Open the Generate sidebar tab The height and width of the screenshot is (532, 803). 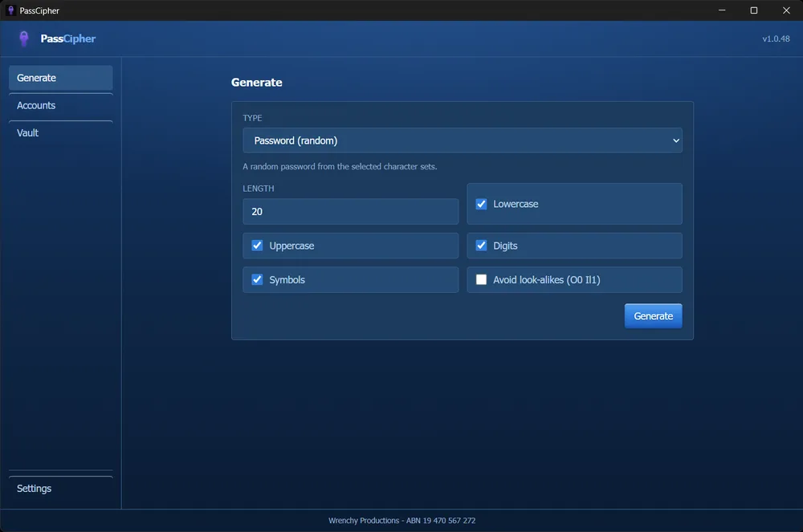pyautogui.click(x=60, y=78)
